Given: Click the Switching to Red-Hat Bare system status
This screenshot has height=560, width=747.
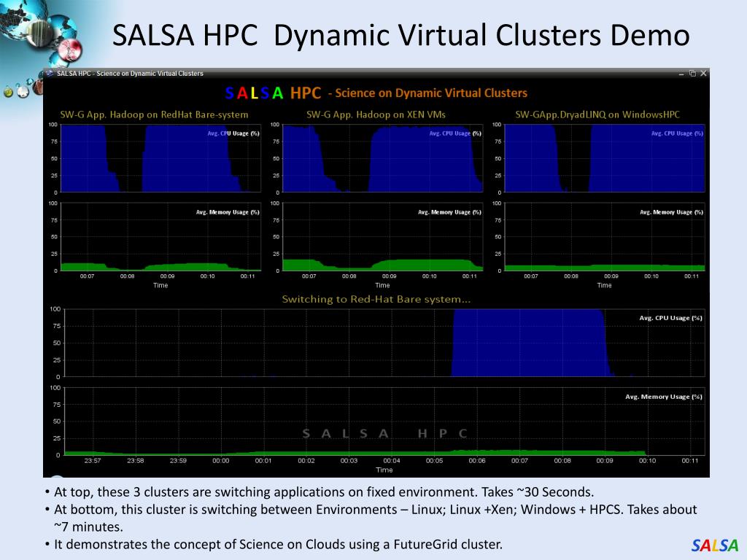Looking at the screenshot, I should [x=376, y=300].
